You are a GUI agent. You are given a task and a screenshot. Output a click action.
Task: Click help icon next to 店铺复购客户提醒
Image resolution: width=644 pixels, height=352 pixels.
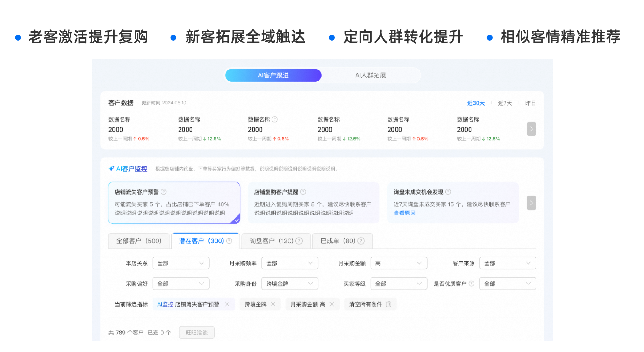[x=303, y=192]
